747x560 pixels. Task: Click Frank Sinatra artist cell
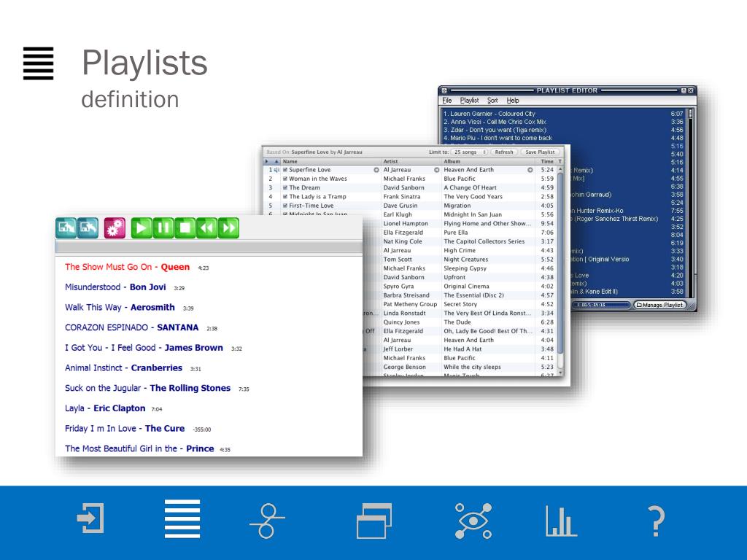[402, 197]
